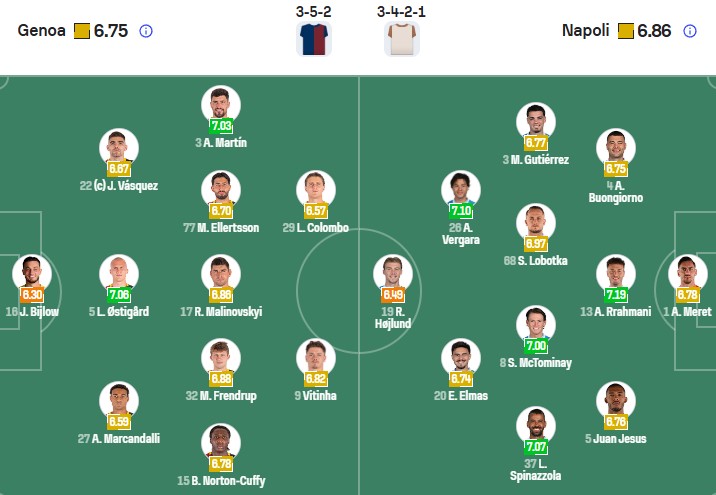The width and height of the screenshot is (716, 495).
Task: Click info icon next to Napoli rating
Action: [x=690, y=31]
